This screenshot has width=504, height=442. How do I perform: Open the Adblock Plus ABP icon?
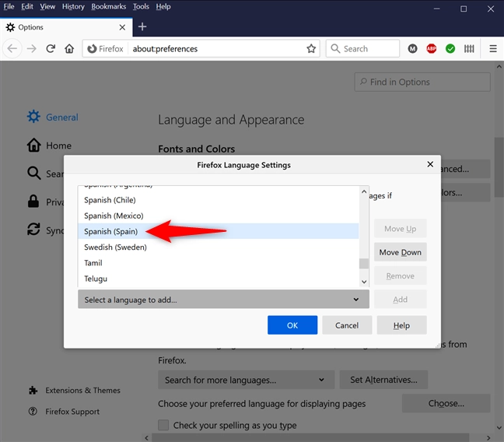pos(431,48)
